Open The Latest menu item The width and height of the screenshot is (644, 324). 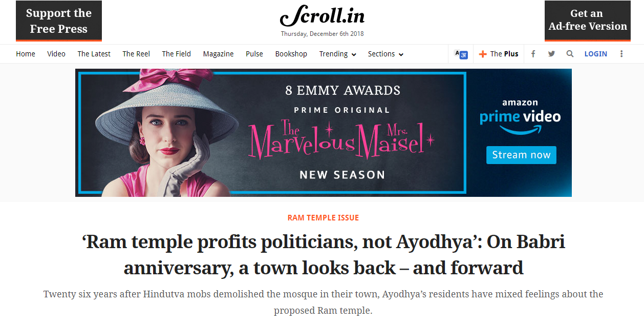[x=94, y=54]
